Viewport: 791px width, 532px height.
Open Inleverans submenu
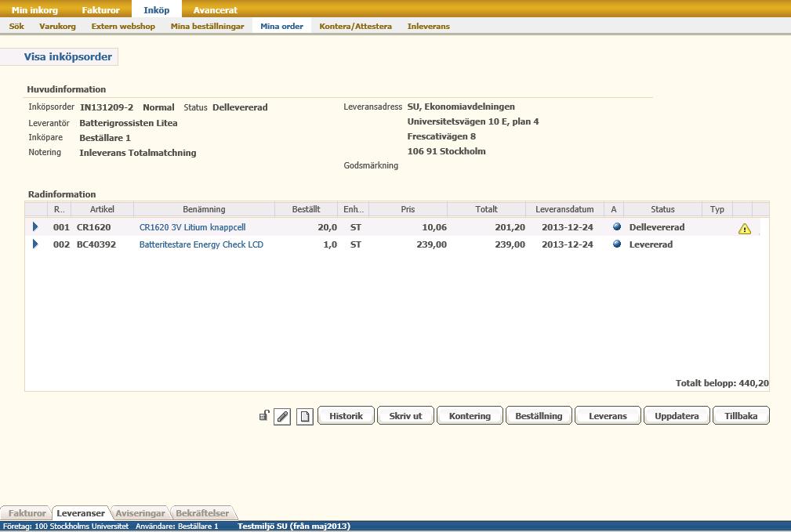429,26
